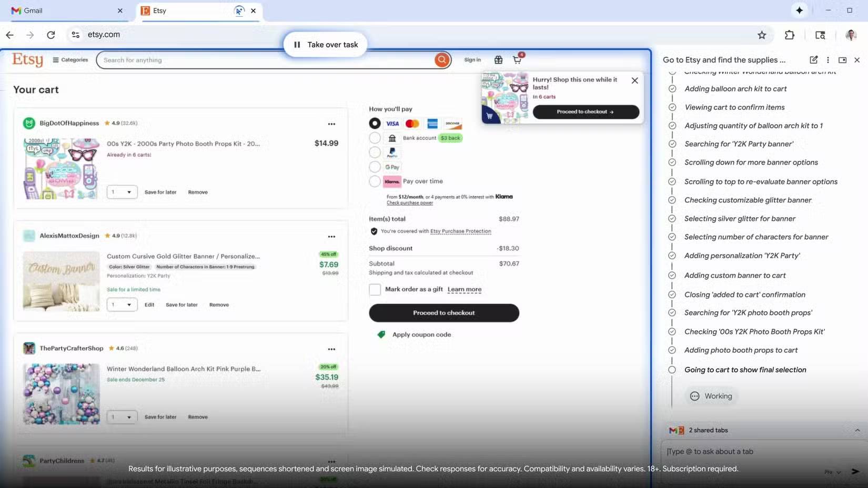This screenshot has height=488, width=868.
Task: Choose Klarna pay over time option
Action: coord(375,181)
